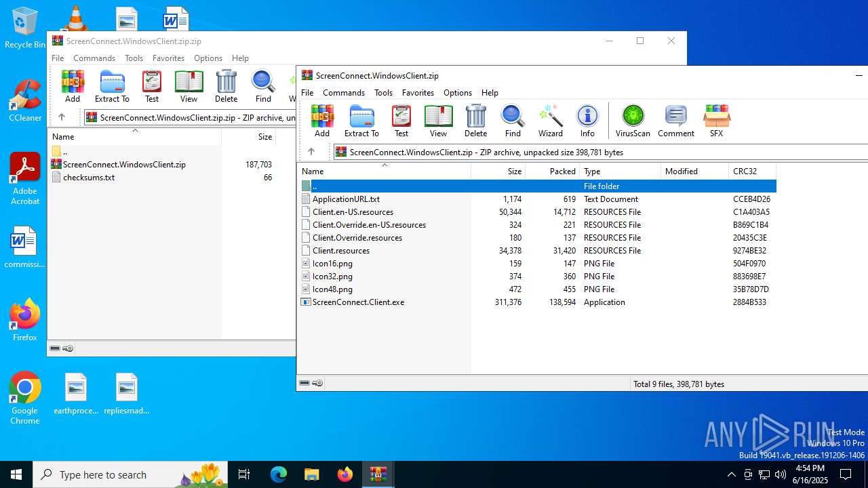The image size is (868, 488).
Task: Open the File menu in front window
Action: coord(307,92)
